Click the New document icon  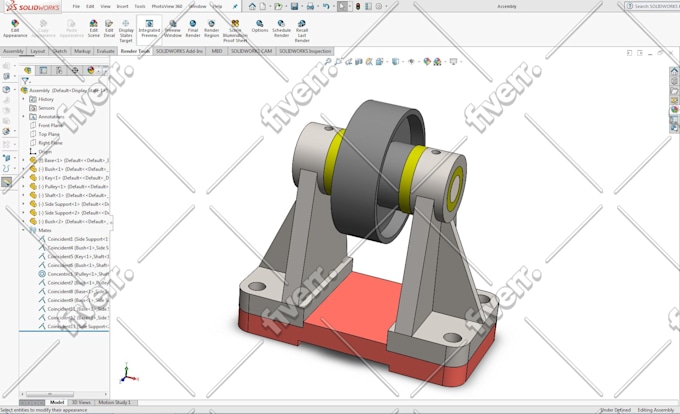[x=263, y=7]
